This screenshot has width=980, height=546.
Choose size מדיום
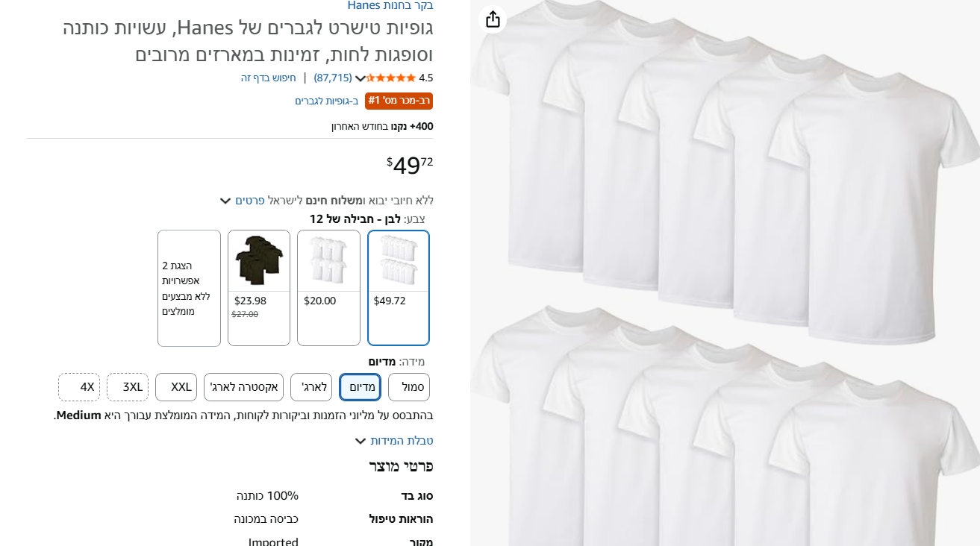coord(361,387)
